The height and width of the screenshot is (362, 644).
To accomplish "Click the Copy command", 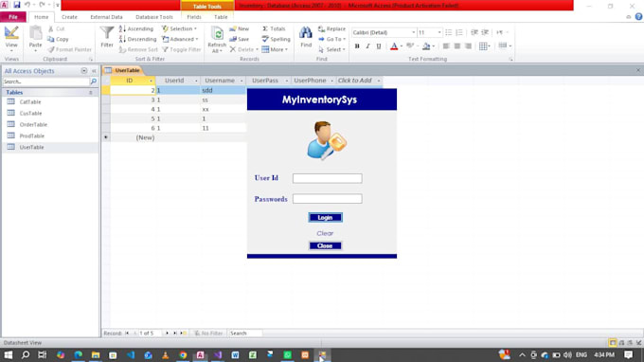I will pos(58,39).
